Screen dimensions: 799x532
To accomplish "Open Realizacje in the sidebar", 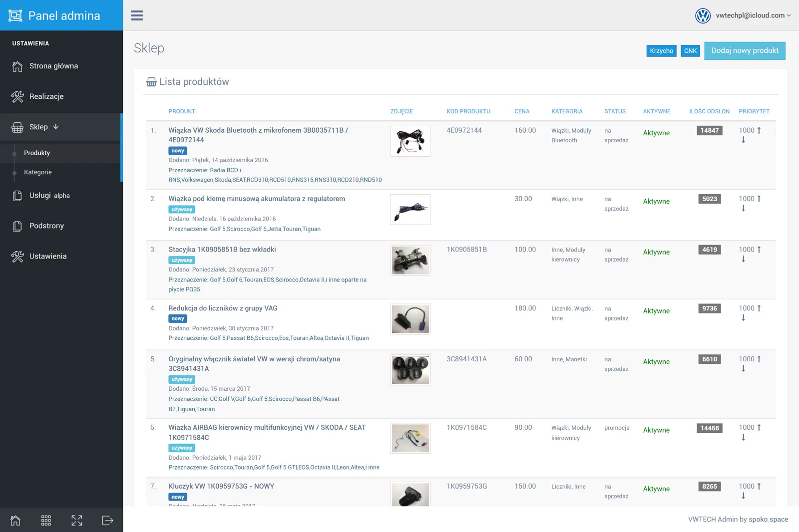I will [x=46, y=96].
